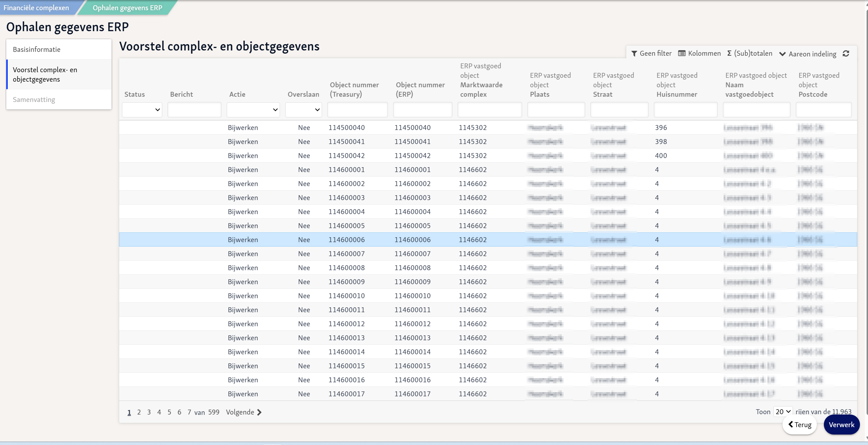Open the Overslaan filter dropdown
Viewport: 868px width, 445px height.
[303, 110]
